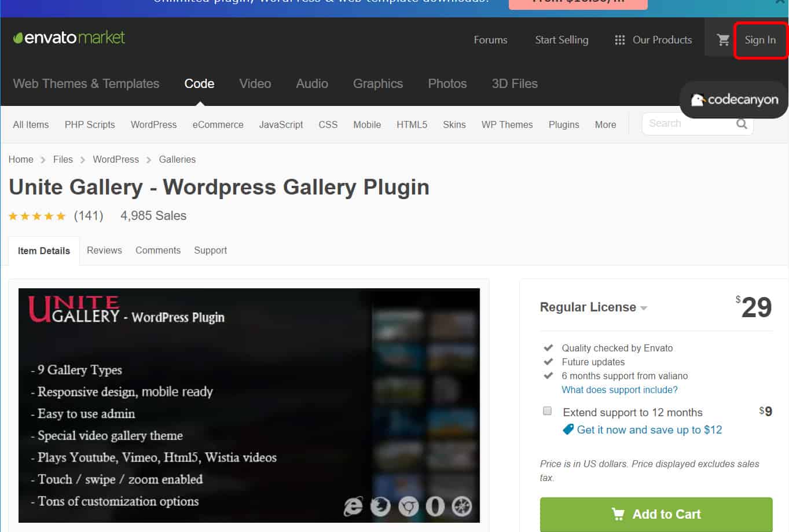This screenshot has width=789, height=532.
Task: Select the Video category
Action: 255,83
